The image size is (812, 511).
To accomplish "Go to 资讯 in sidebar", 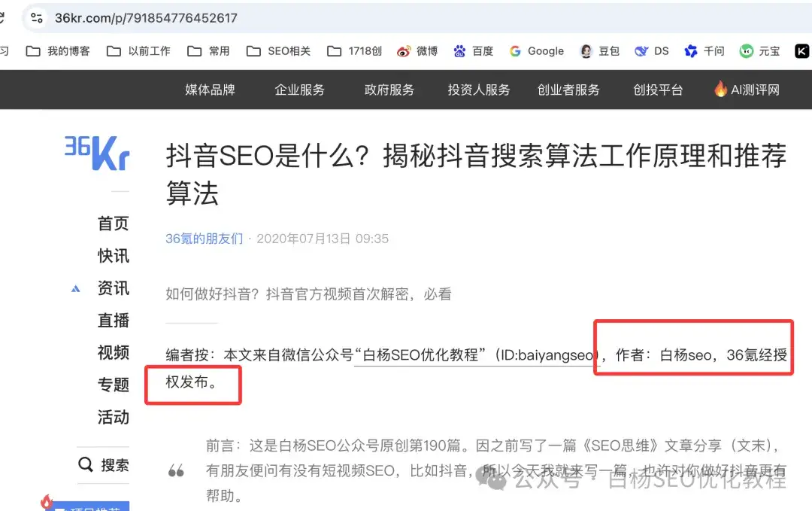I will pyautogui.click(x=113, y=287).
